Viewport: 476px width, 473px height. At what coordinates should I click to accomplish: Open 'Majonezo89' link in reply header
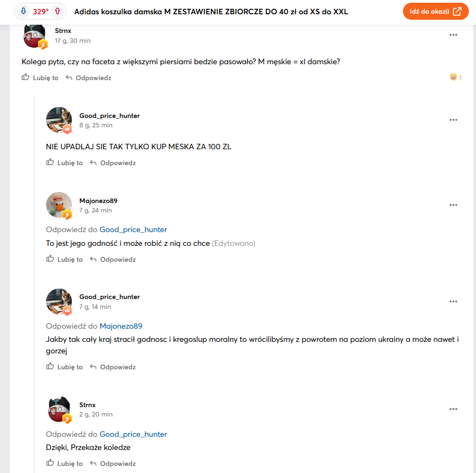point(121,326)
